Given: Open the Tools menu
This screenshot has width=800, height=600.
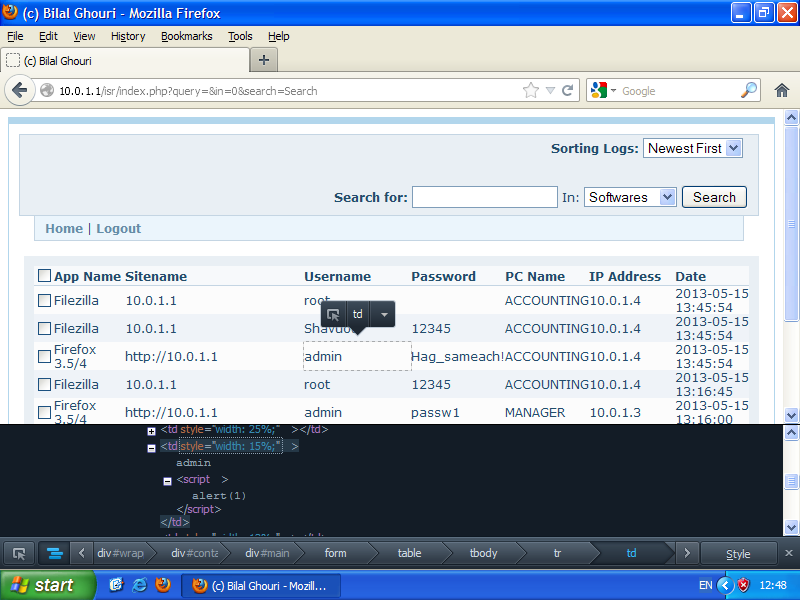Looking at the screenshot, I should [x=240, y=36].
